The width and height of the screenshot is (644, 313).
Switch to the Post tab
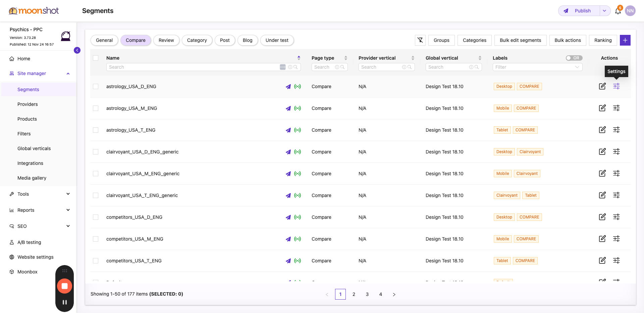[225, 40]
